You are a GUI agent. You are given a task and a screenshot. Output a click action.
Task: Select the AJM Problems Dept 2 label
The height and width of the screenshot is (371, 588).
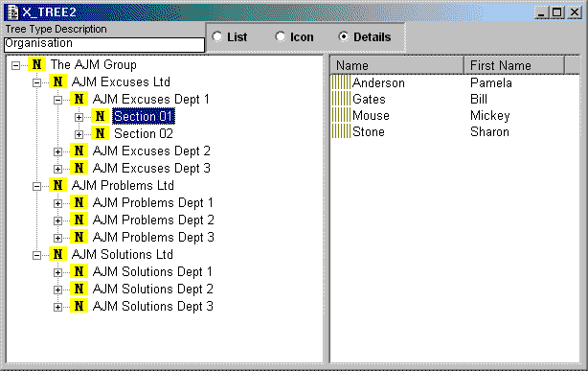(x=153, y=220)
